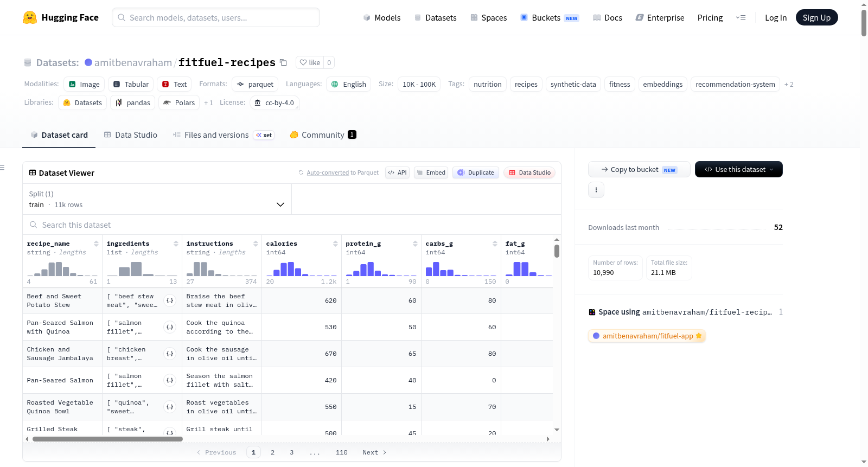Image resolution: width=868 pixels, height=467 pixels.
Task: Go to Datasets in the top navigation
Action: click(435, 17)
